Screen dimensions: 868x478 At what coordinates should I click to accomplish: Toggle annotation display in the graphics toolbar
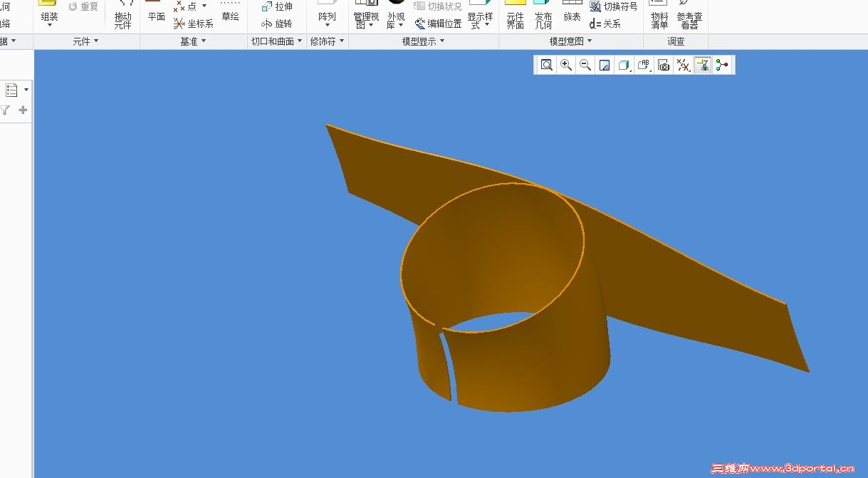pyautogui.click(x=703, y=66)
